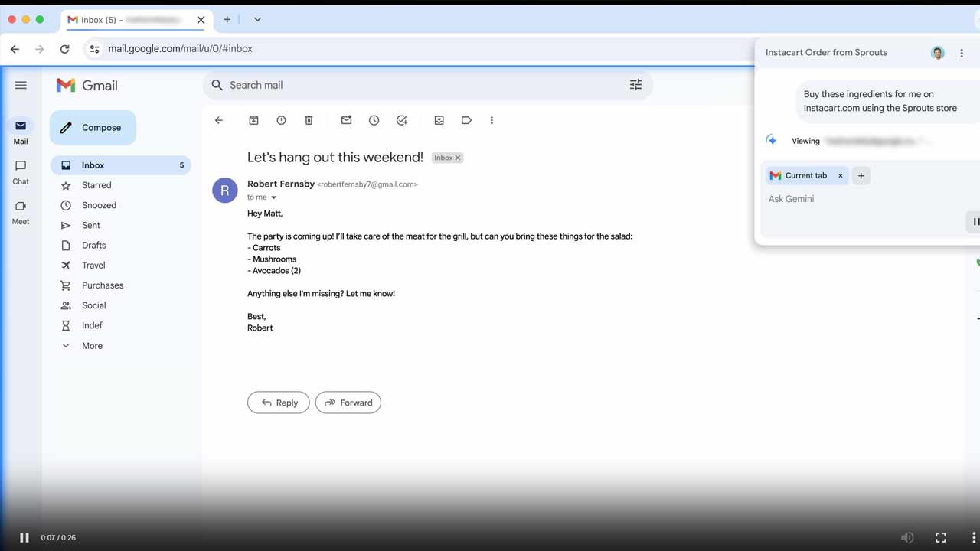
Task: Open Gemini panel more options
Action: [962, 53]
